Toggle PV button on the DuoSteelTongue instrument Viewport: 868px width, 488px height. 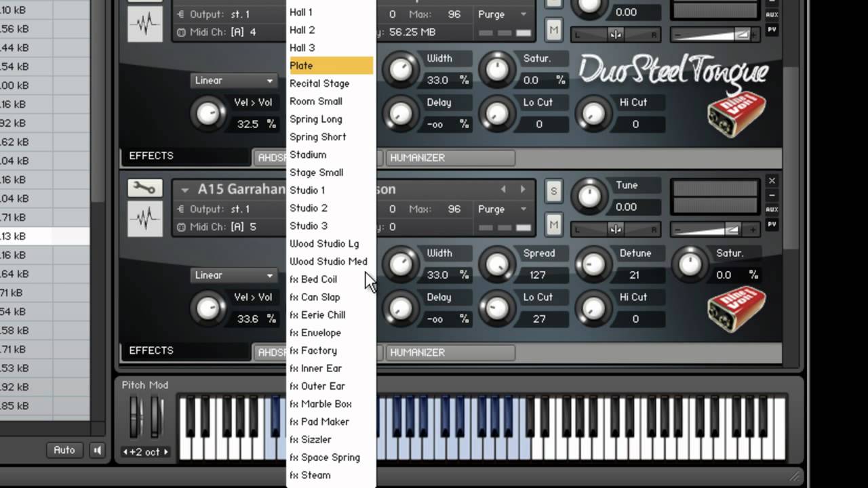(772, 30)
